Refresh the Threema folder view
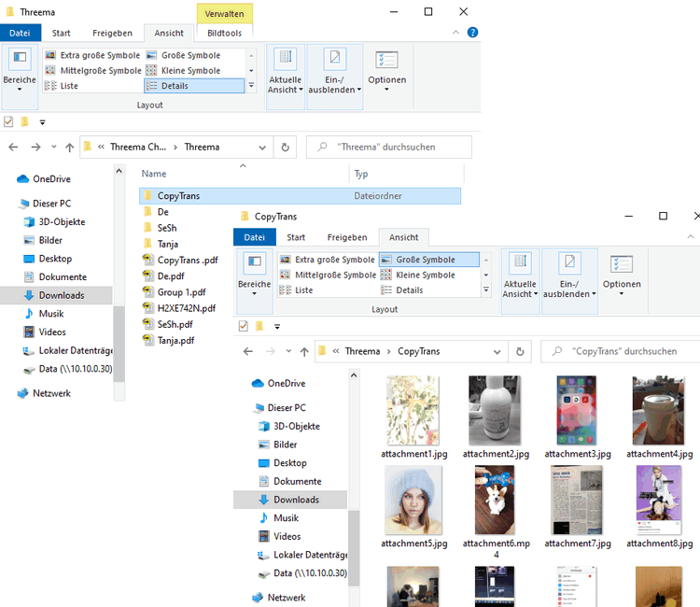 coord(285,148)
